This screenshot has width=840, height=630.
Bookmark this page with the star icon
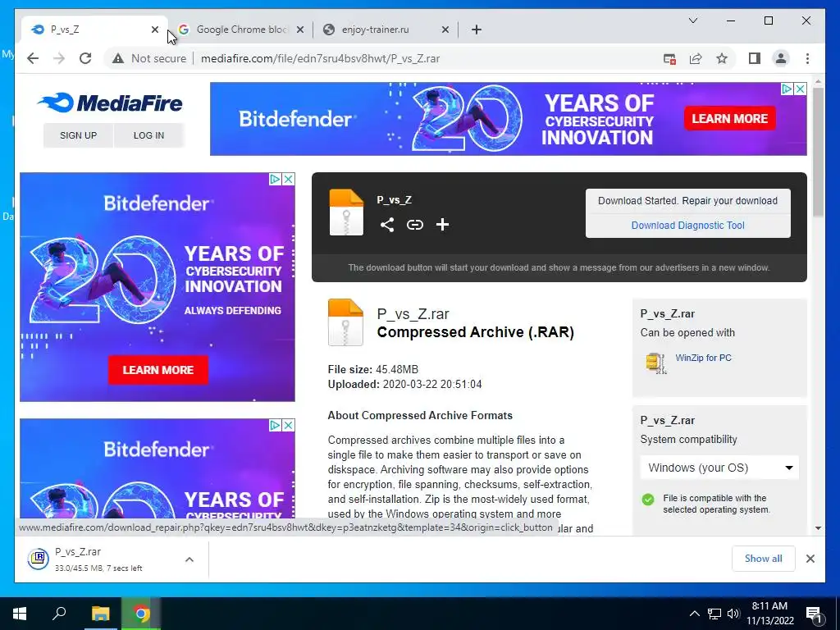pyautogui.click(x=722, y=58)
